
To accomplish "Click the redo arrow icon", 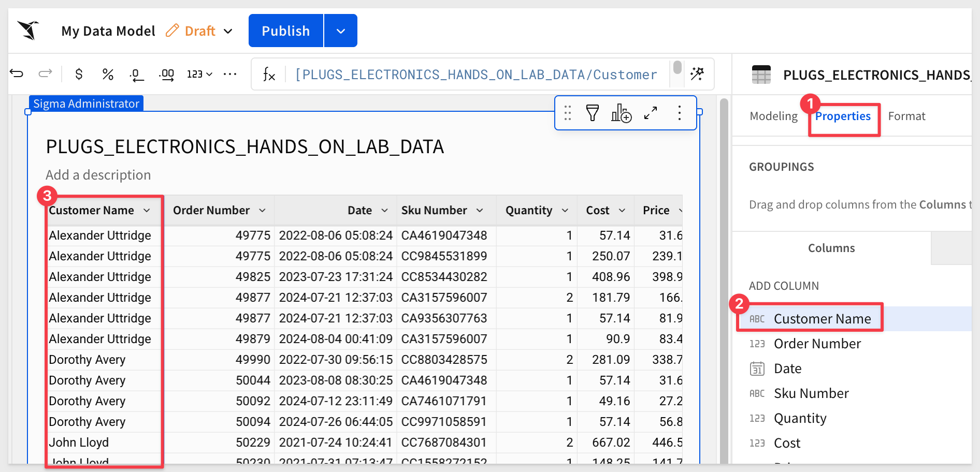I will (46, 73).
